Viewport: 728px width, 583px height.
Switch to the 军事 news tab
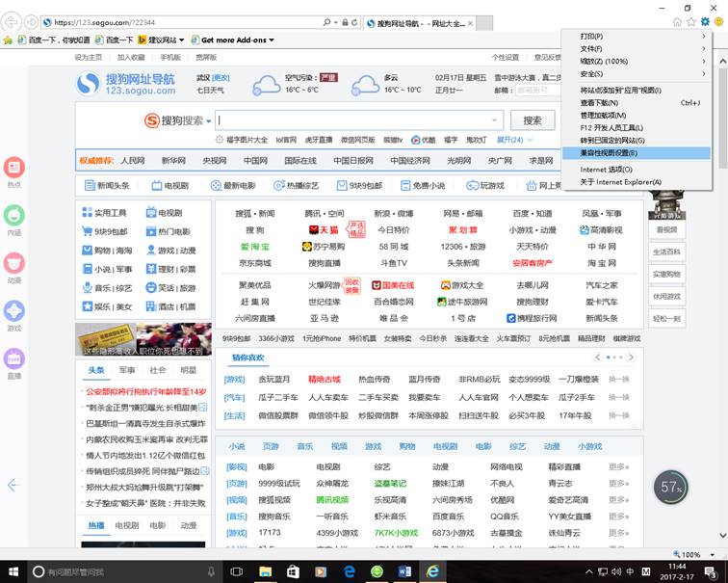point(127,370)
